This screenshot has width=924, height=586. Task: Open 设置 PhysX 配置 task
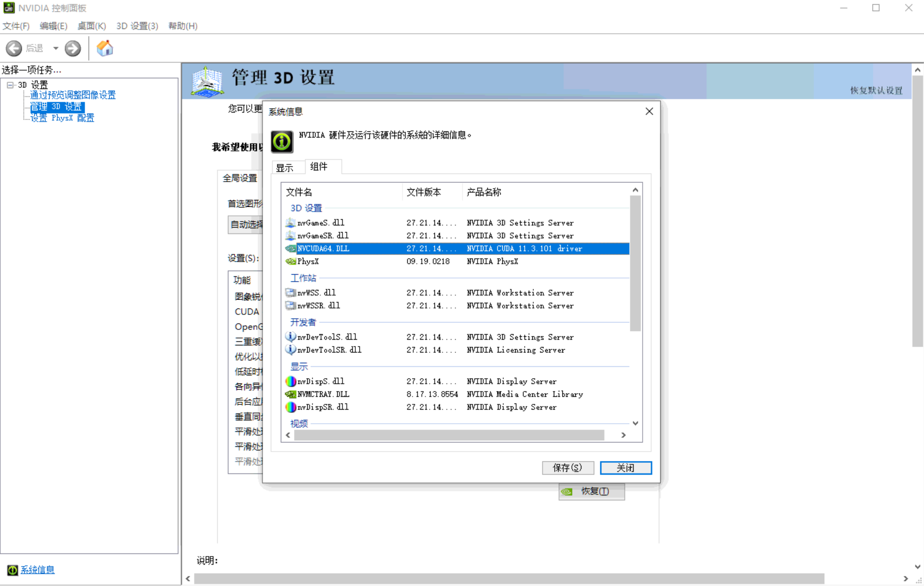click(62, 118)
